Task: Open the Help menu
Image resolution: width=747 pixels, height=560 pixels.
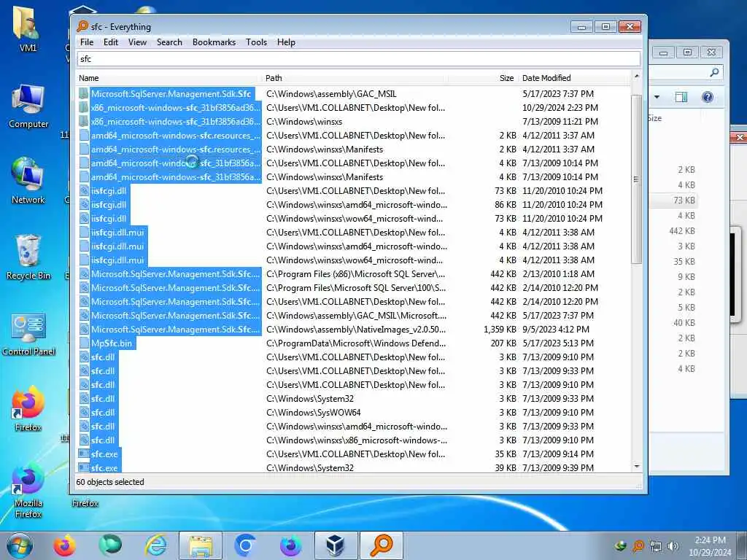Action: click(286, 42)
